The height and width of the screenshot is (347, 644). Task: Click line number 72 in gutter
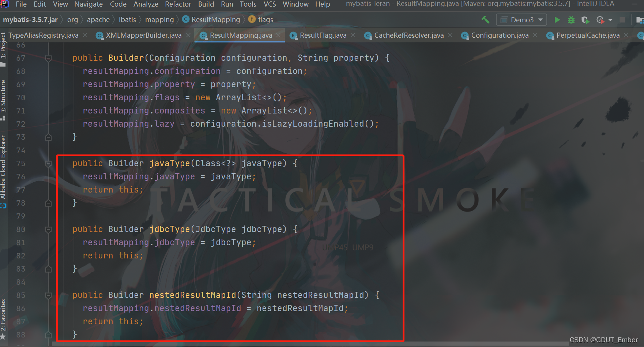coord(21,124)
